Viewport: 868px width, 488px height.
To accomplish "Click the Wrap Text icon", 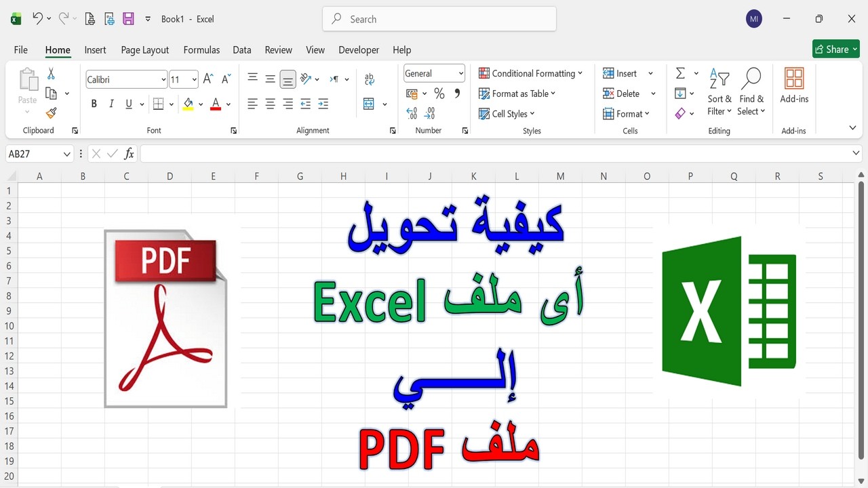I will coord(369,79).
